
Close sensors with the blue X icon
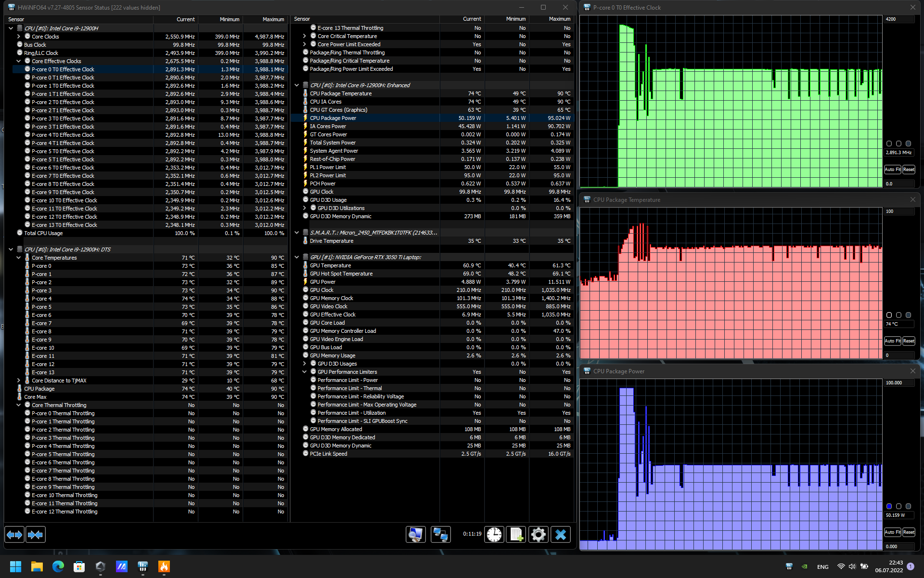(x=561, y=535)
